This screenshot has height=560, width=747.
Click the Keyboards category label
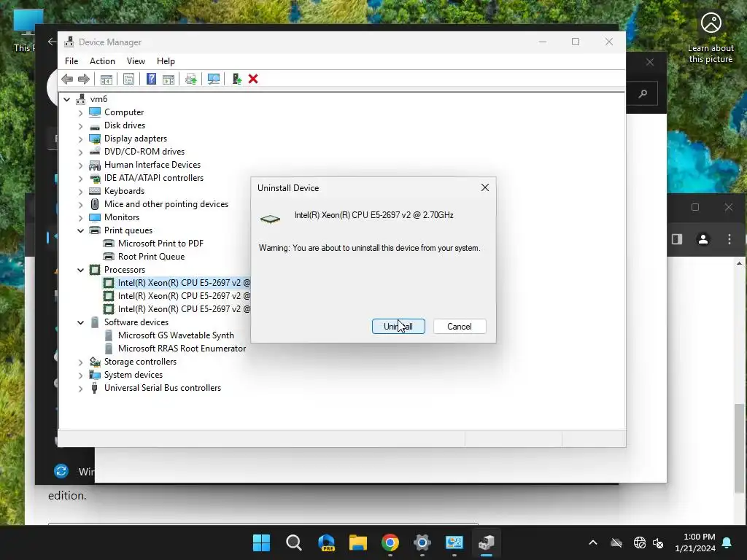pyautogui.click(x=124, y=190)
